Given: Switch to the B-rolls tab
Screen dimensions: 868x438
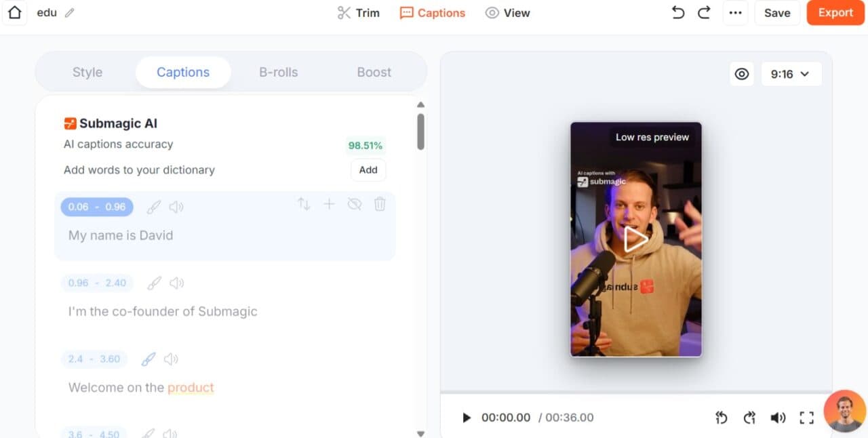Looking at the screenshot, I should click(x=278, y=72).
